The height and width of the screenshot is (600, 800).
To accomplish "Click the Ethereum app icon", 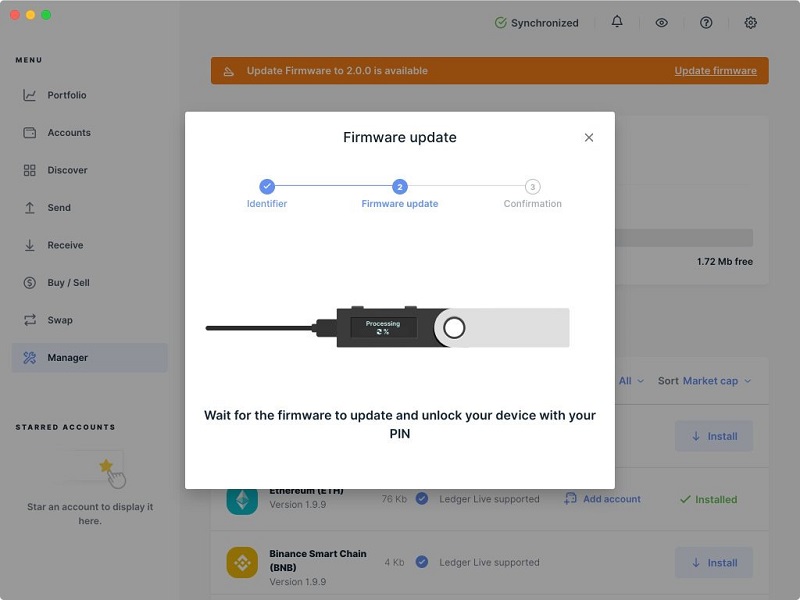I will click(x=242, y=501).
